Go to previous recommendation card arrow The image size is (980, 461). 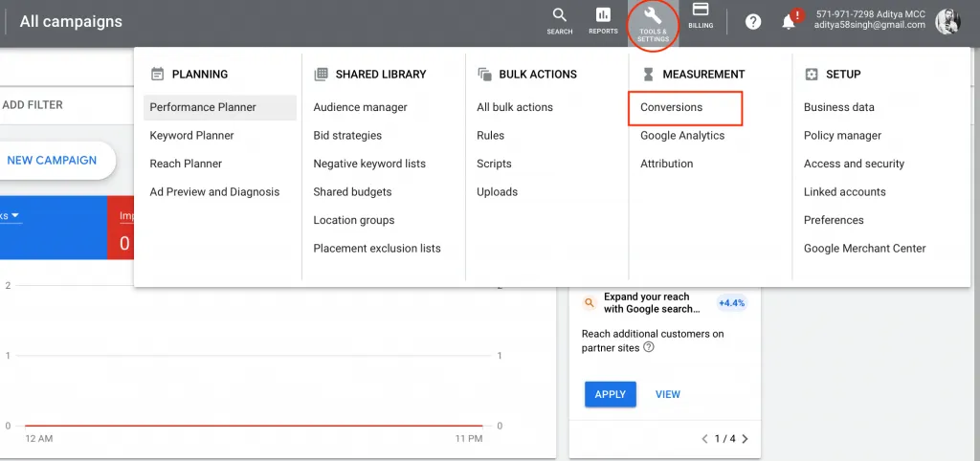click(704, 438)
